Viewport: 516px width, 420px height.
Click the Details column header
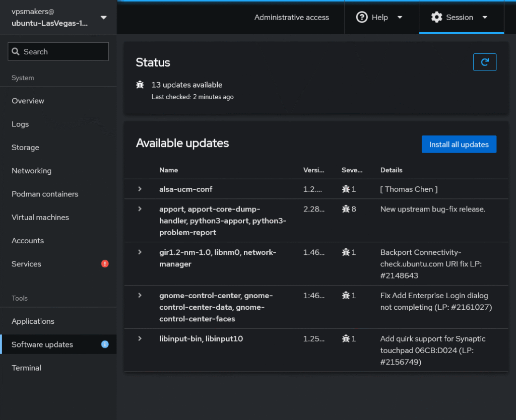tap(391, 170)
